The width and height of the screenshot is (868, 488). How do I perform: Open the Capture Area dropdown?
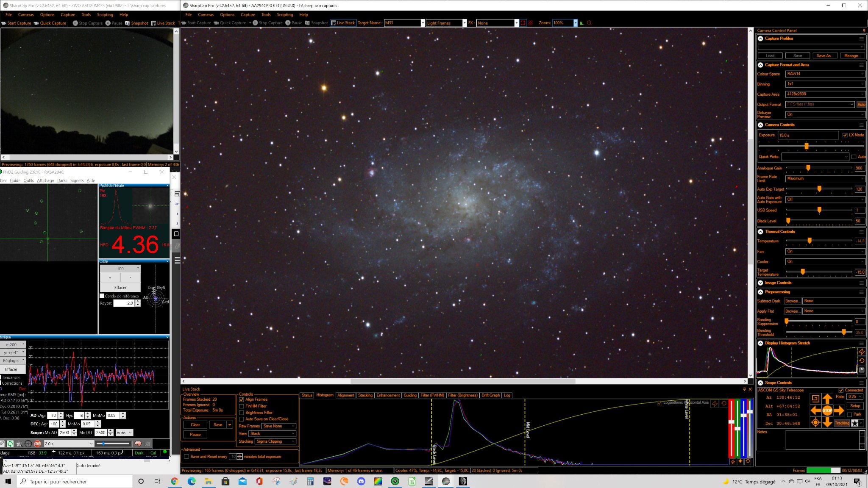point(825,94)
